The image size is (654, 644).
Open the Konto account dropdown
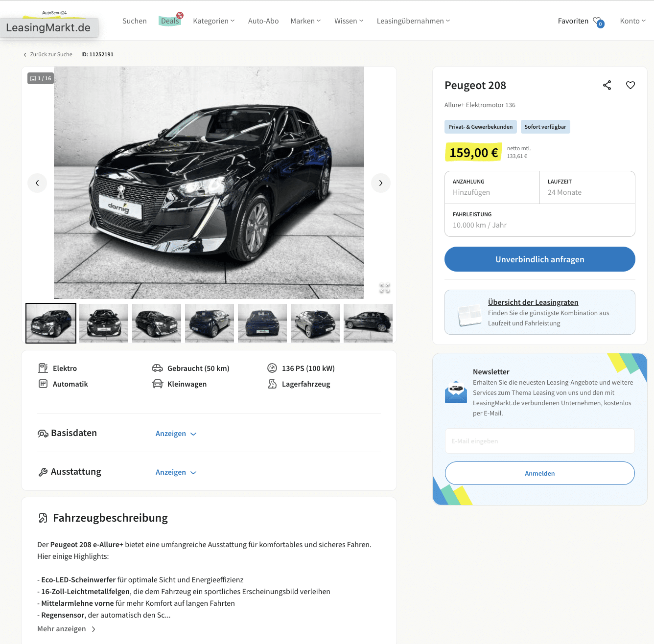(x=633, y=21)
